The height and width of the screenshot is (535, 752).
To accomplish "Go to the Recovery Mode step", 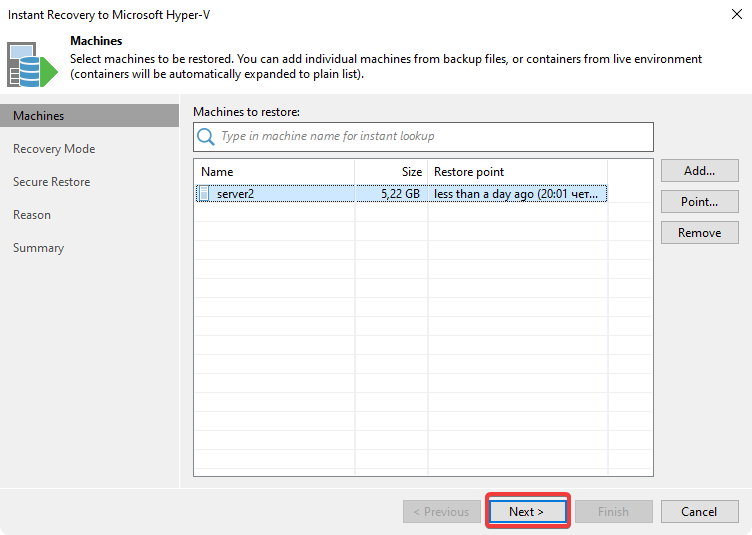I will pos(54,149).
